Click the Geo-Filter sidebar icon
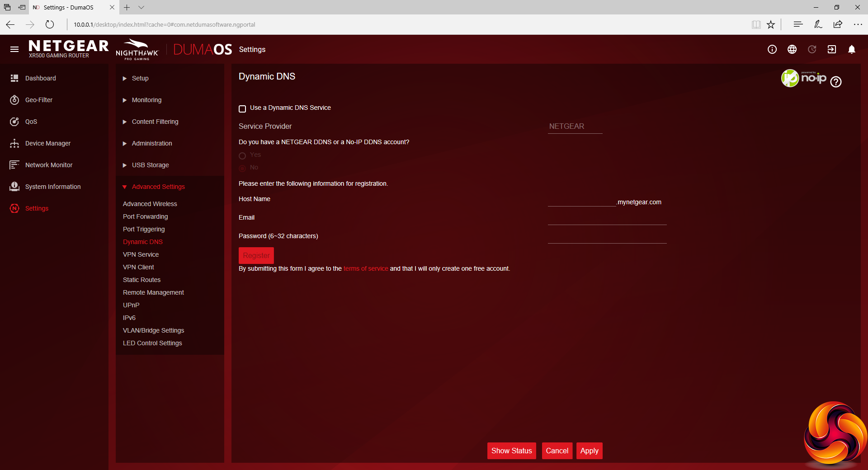 click(x=14, y=100)
